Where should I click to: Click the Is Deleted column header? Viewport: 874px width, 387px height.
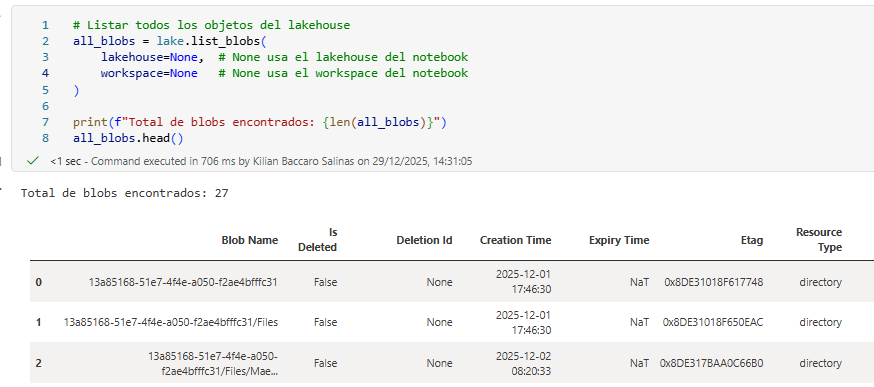[318, 240]
